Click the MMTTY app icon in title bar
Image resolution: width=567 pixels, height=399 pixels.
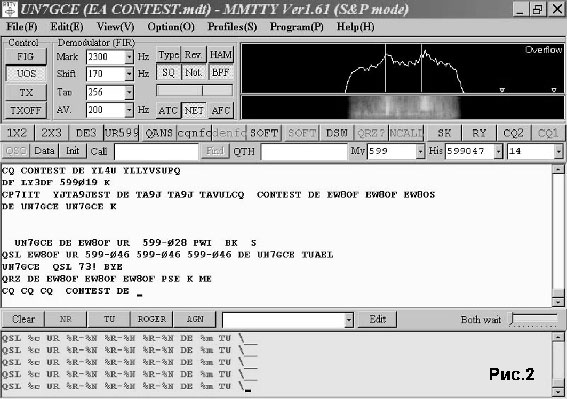9,9
